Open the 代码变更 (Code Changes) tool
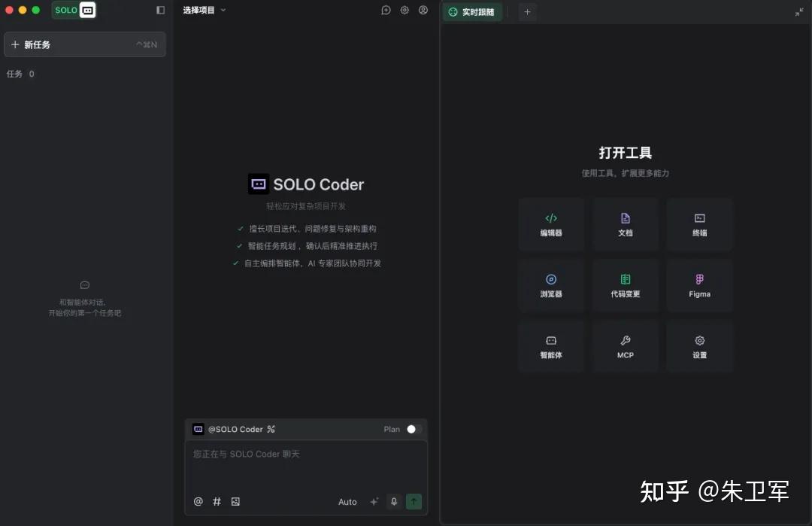Screen dimensions: 812x526 coord(625,285)
